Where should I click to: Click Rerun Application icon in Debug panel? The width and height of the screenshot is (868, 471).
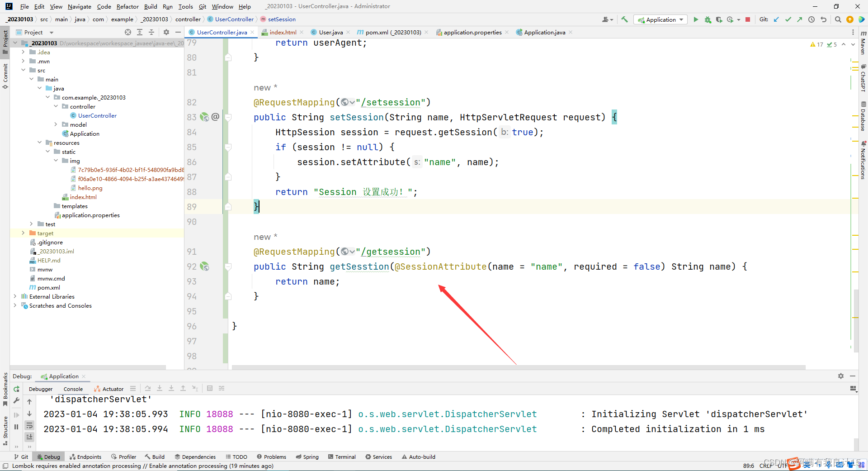coord(17,389)
